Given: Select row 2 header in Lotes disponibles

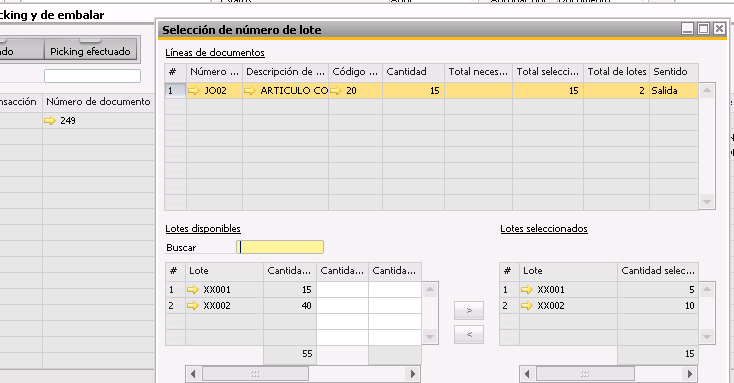Looking at the screenshot, I should (175, 305).
